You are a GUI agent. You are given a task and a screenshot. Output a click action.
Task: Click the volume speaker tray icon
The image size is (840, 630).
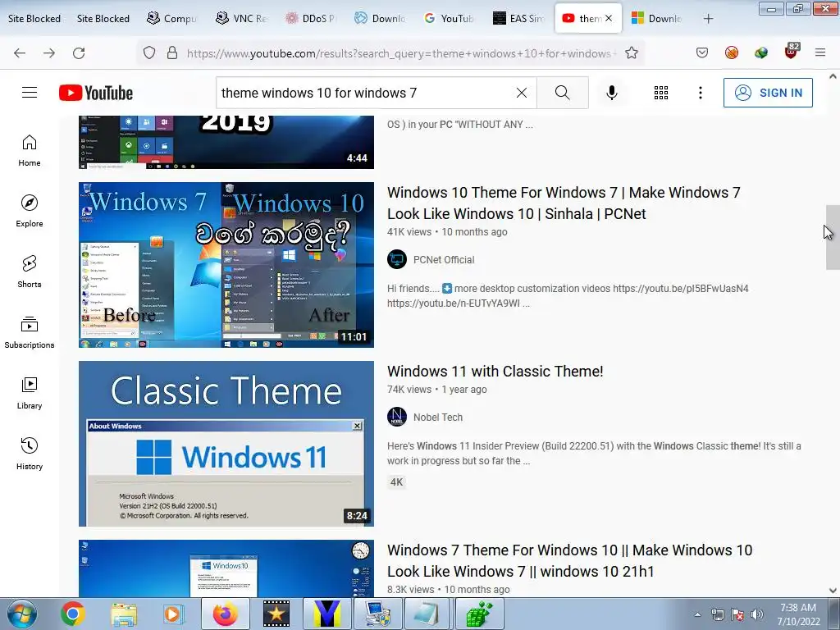pyautogui.click(x=757, y=614)
